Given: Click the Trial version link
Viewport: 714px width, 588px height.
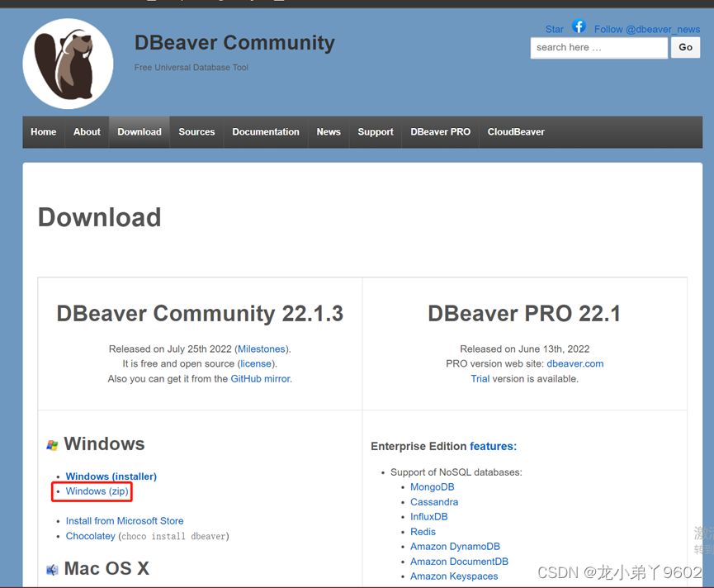Looking at the screenshot, I should click(480, 379).
